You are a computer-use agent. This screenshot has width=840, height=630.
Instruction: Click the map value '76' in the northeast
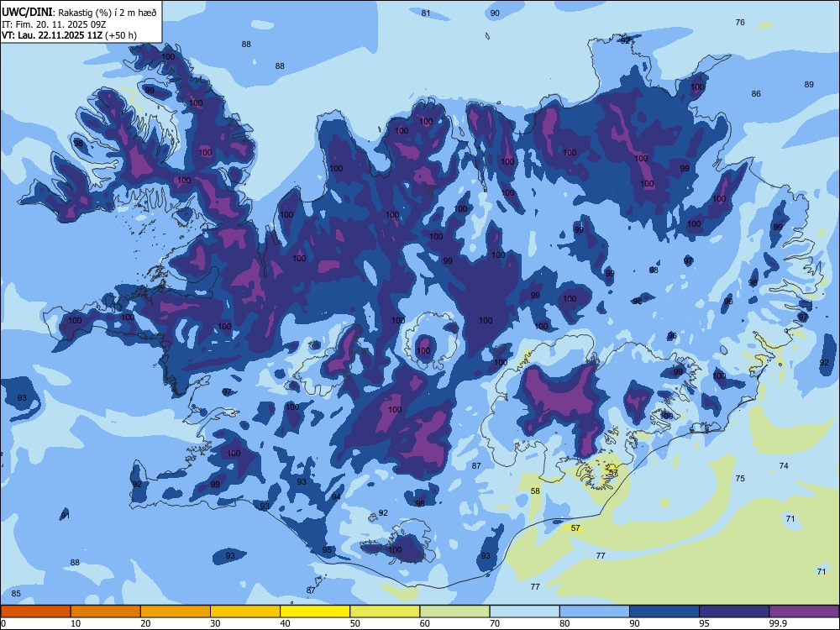(x=740, y=23)
